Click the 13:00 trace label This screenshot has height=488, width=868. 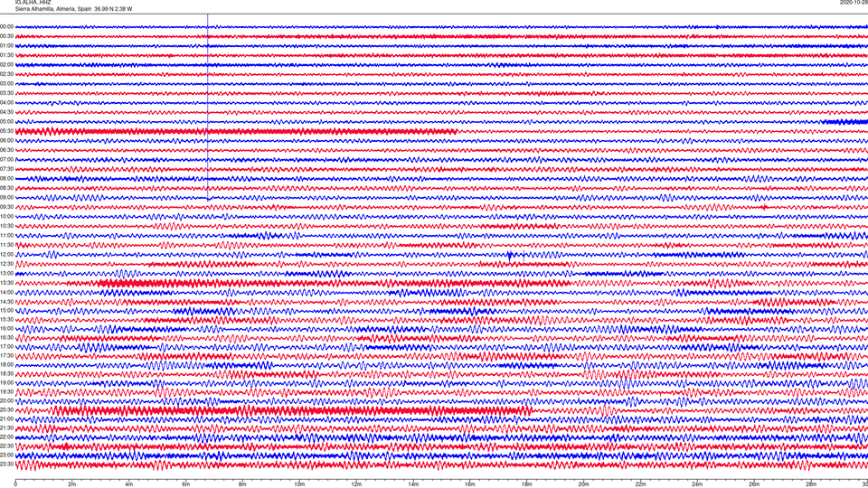point(6,273)
